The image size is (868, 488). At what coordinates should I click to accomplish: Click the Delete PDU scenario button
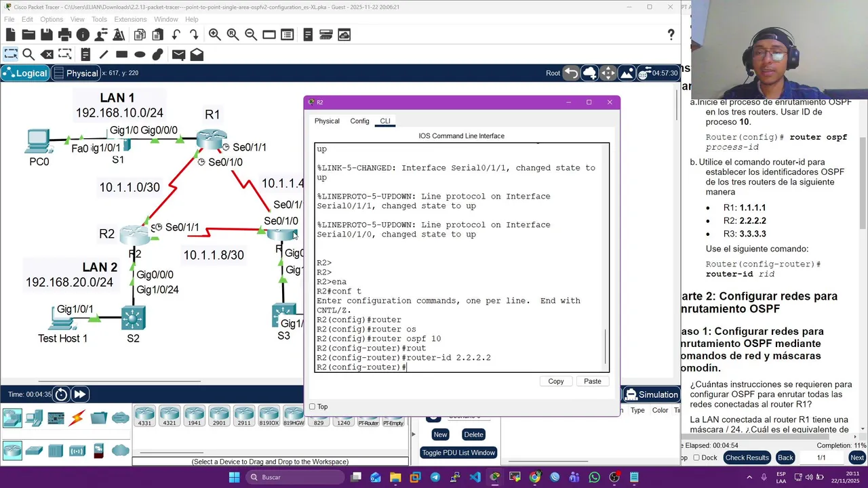473,434
